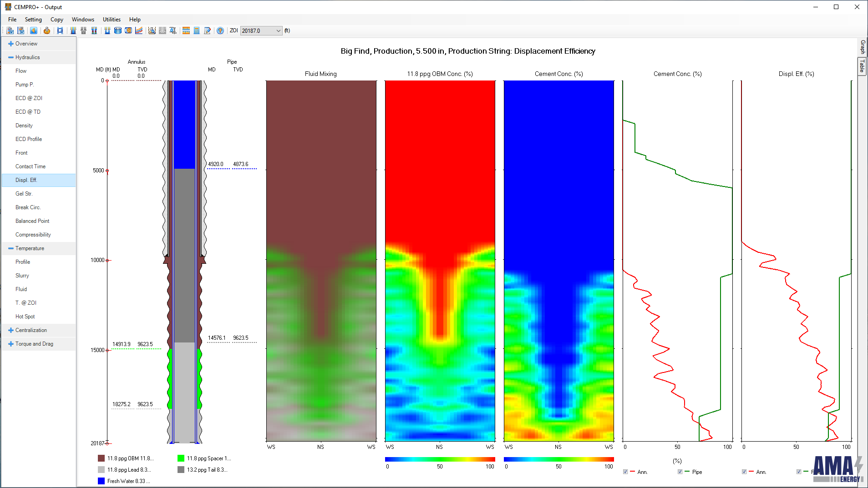Open the ZOI depth dropdown
868x488 pixels.
pyautogui.click(x=278, y=31)
